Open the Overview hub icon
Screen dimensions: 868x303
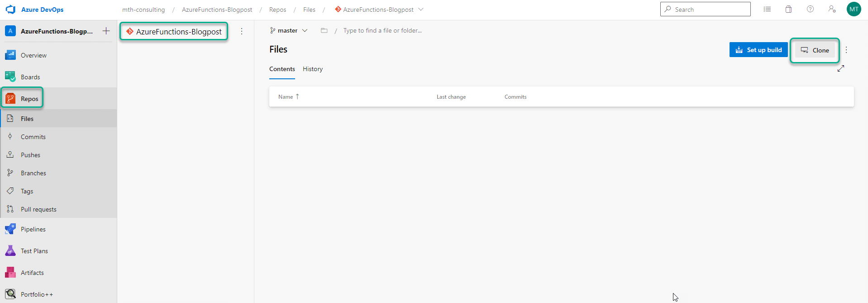(10, 55)
